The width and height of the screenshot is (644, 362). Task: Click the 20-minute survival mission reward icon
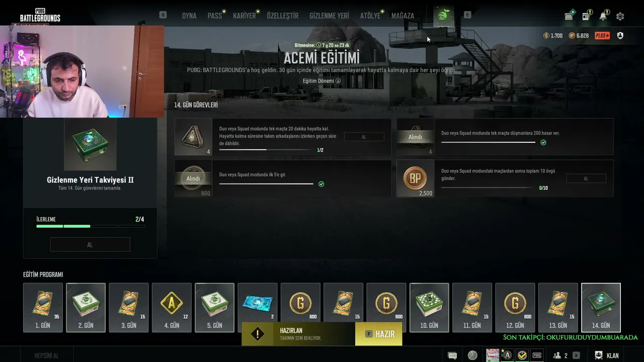193,137
